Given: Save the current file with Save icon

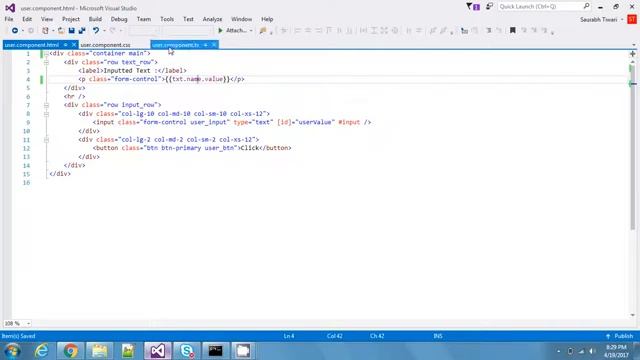Looking at the screenshot, I should coord(71,31).
